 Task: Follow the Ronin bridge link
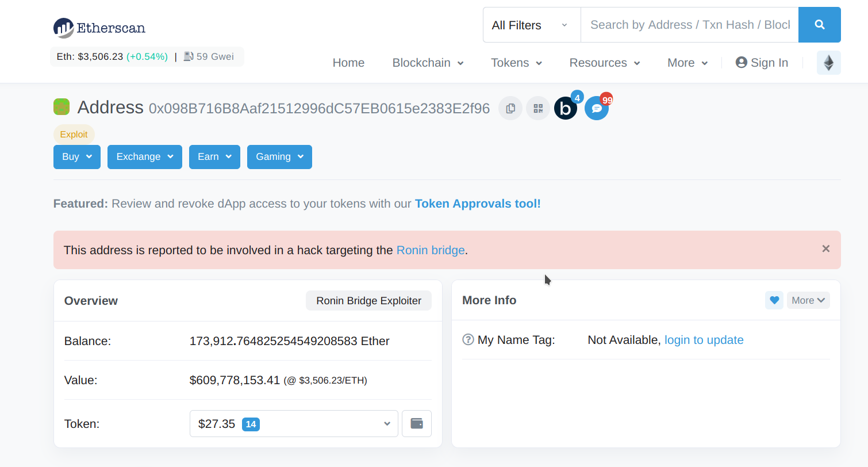431,250
